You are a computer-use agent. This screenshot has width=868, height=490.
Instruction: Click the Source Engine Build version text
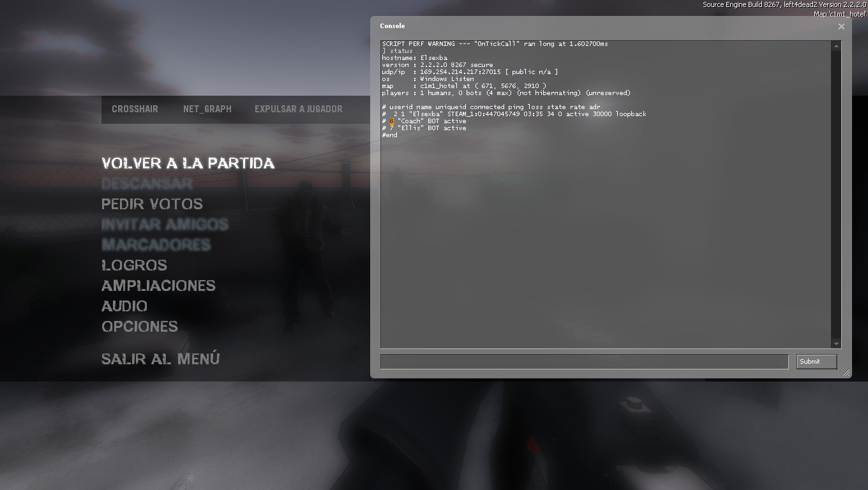pyautogui.click(x=784, y=4)
